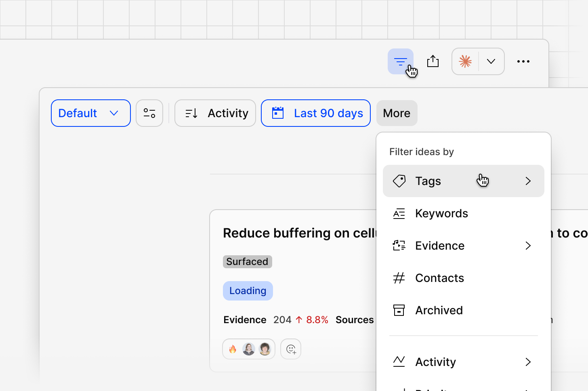This screenshot has width=588, height=391.
Task: Click the Surfaced status badge
Action: (247, 262)
